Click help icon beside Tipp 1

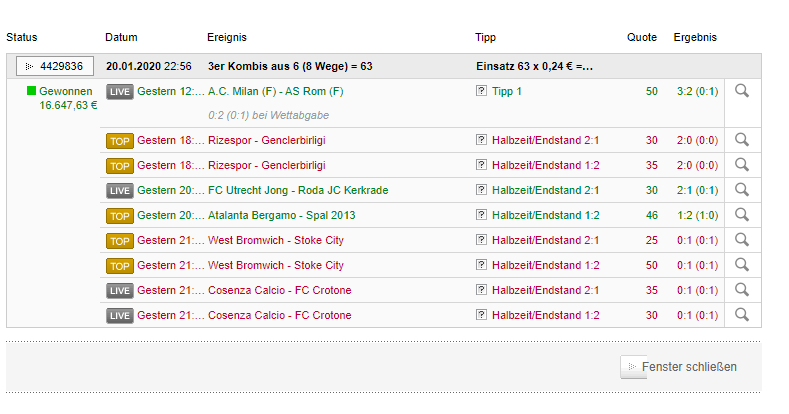click(481, 91)
